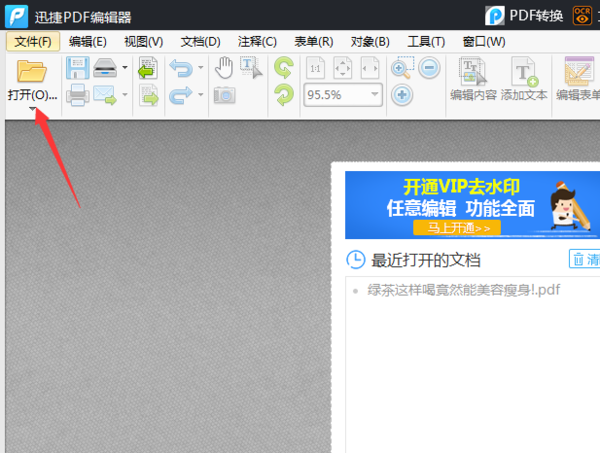This screenshot has height=453, width=600.
Task: Click the 打开(O) folder icon
Action: tap(32, 71)
